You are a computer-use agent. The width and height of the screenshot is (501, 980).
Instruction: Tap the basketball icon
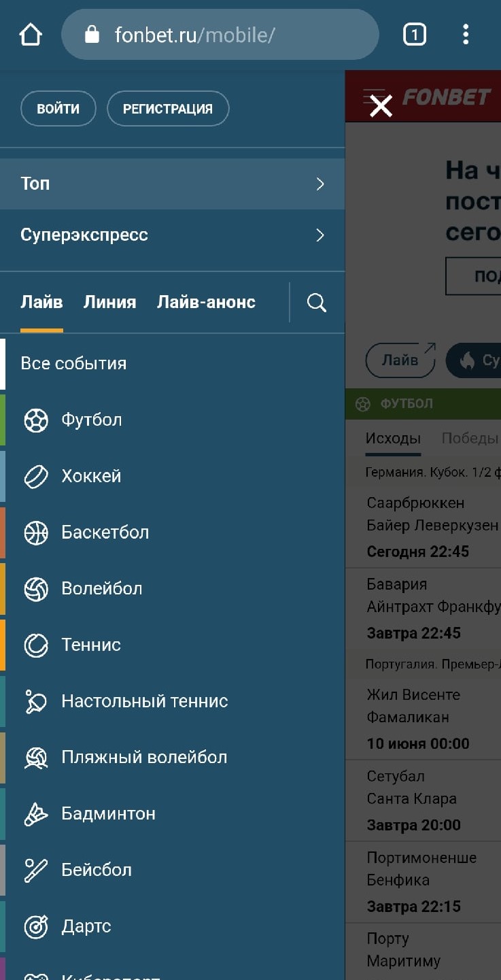(36, 533)
